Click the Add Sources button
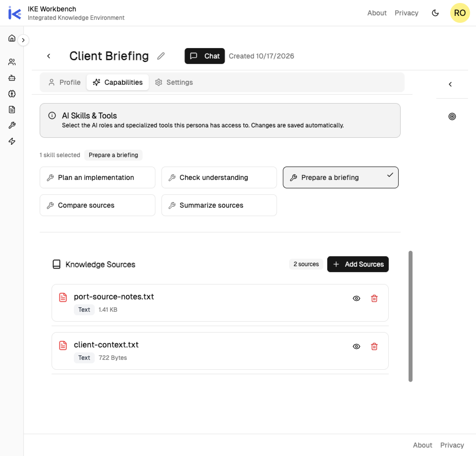This screenshot has height=456, width=476. pyautogui.click(x=358, y=264)
